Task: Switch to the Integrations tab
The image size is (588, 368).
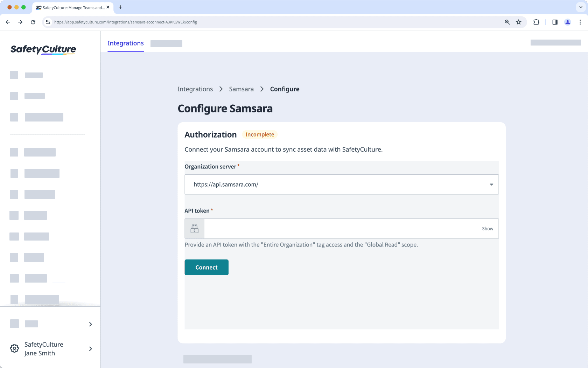Action: tap(125, 43)
